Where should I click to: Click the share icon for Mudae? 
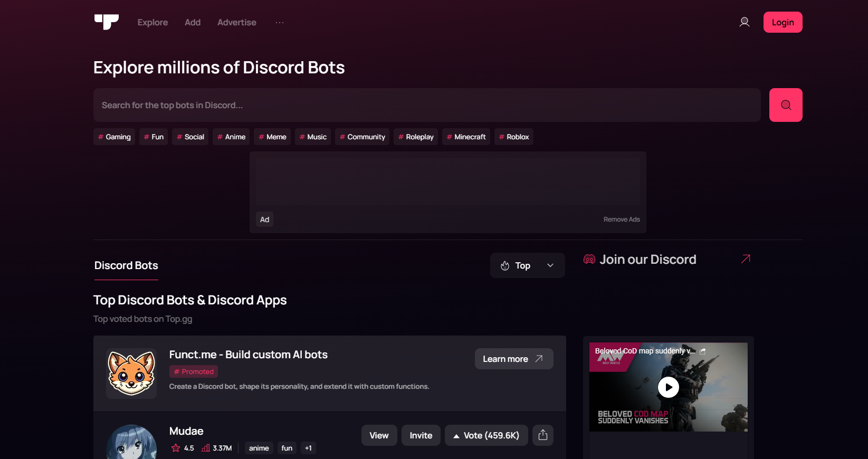[543, 435]
